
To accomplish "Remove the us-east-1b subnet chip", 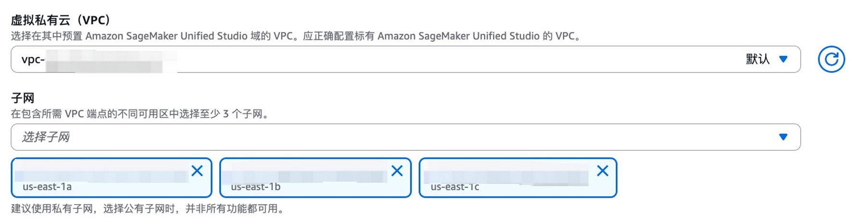I will tap(397, 171).
